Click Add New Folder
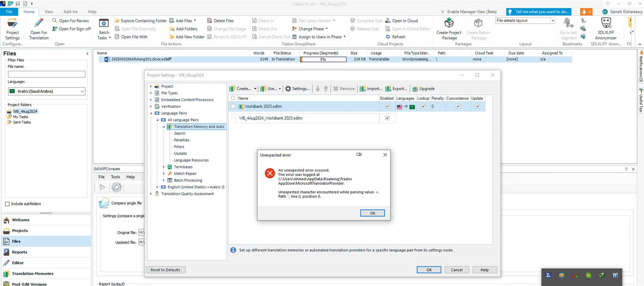644x286 pixels. (187, 37)
